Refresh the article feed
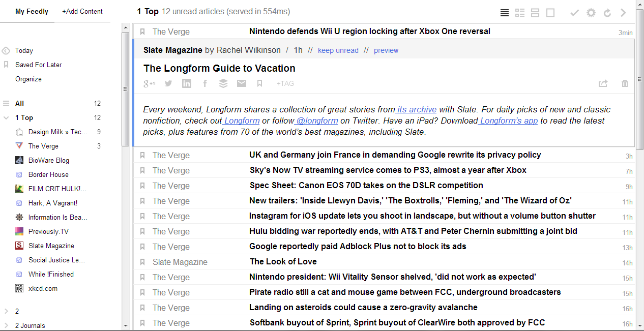 point(607,13)
